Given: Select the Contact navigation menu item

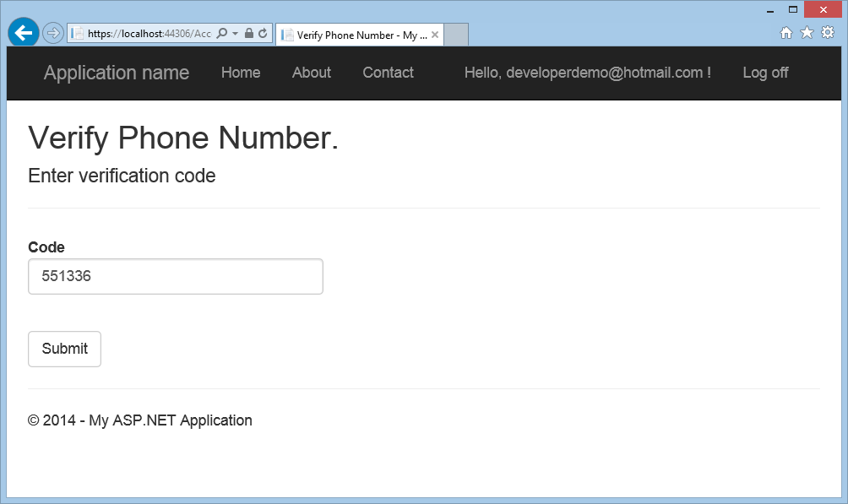Looking at the screenshot, I should [x=388, y=73].
